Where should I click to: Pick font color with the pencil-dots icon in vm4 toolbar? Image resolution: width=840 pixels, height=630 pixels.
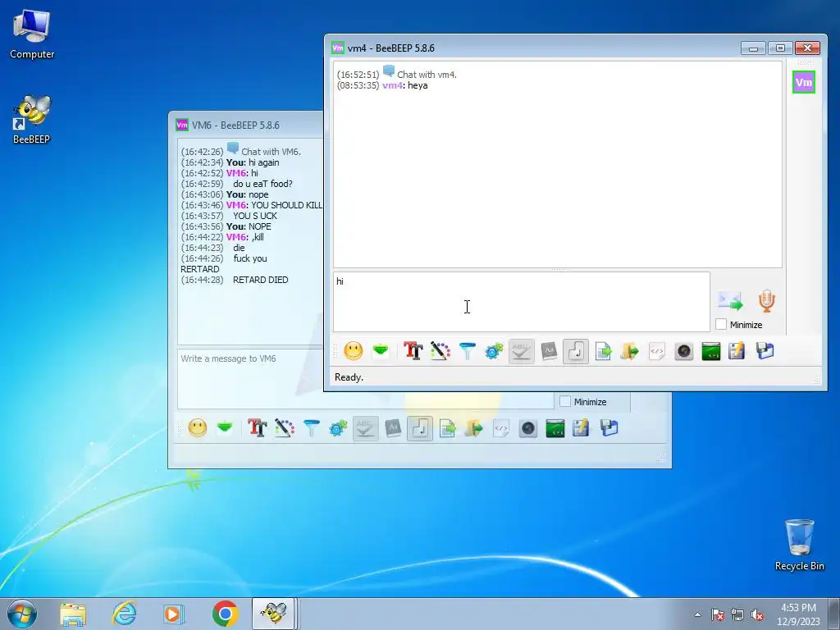(x=440, y=351)
